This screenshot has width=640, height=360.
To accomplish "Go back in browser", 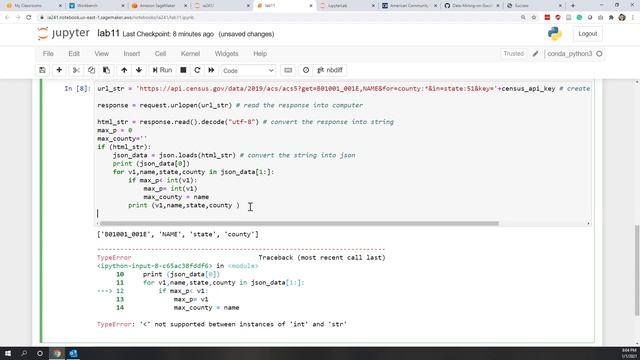I will [7, 18].
